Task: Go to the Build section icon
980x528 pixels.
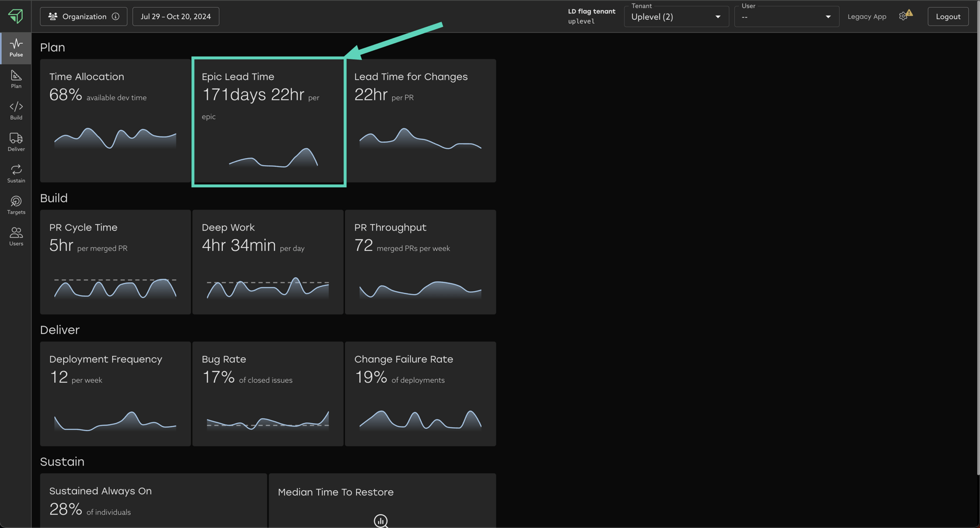Action: (x=16, y=111)
